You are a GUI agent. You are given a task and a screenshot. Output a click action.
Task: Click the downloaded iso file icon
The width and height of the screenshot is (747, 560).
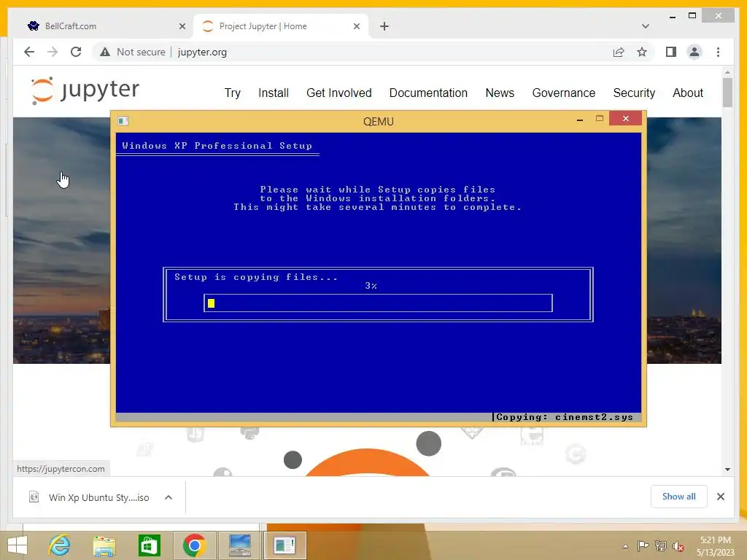34,497
